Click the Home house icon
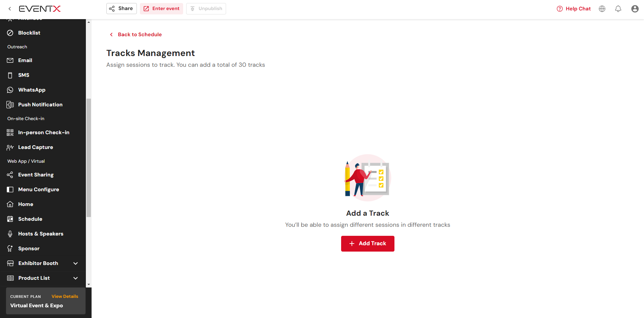 pos(10,204)
